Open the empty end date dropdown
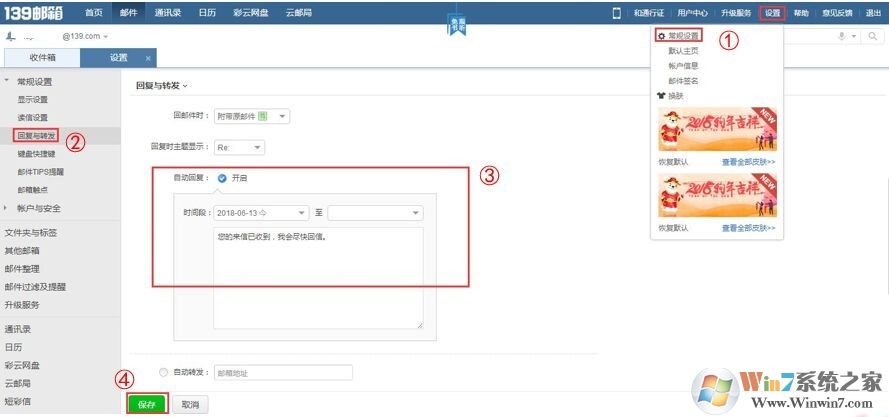889x417 pixels. pos(375,213)
